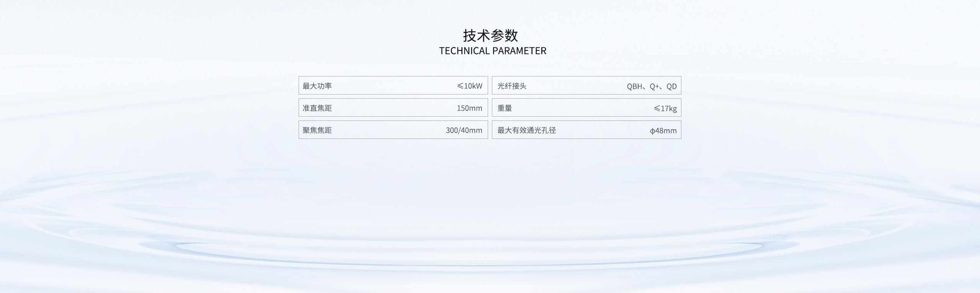Select the 重量 label
The image size is (980, 293).
[505, 108]
